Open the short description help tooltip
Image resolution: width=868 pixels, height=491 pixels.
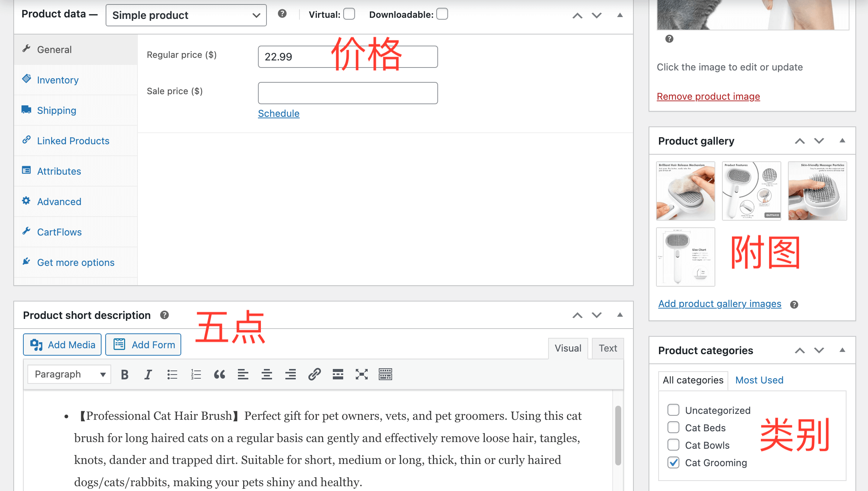[x=165, y=315]
